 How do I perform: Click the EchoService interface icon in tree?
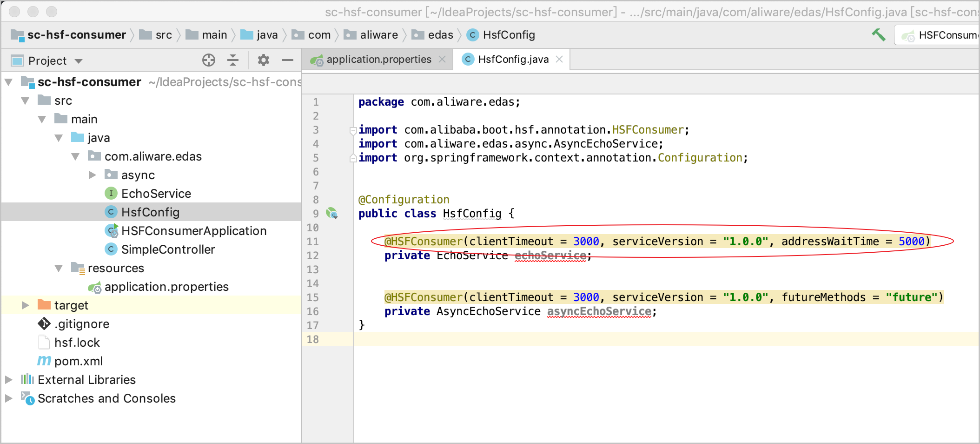(x=111, y=193)
